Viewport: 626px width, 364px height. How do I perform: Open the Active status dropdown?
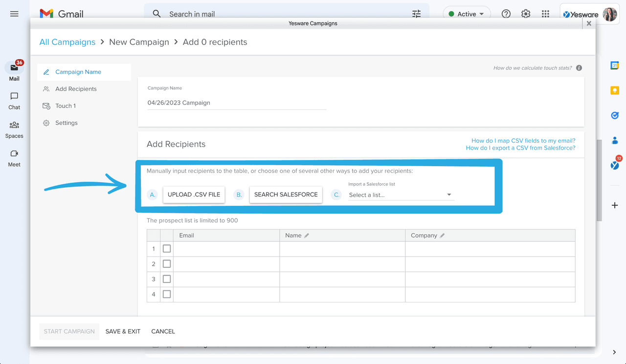467,13
